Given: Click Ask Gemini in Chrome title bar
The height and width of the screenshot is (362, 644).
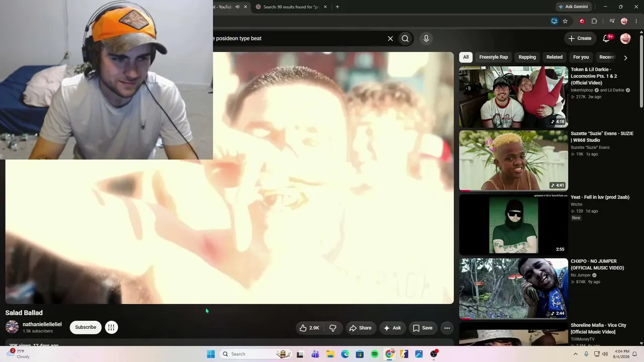Looking at the screenshot, I should pos(573,7).
